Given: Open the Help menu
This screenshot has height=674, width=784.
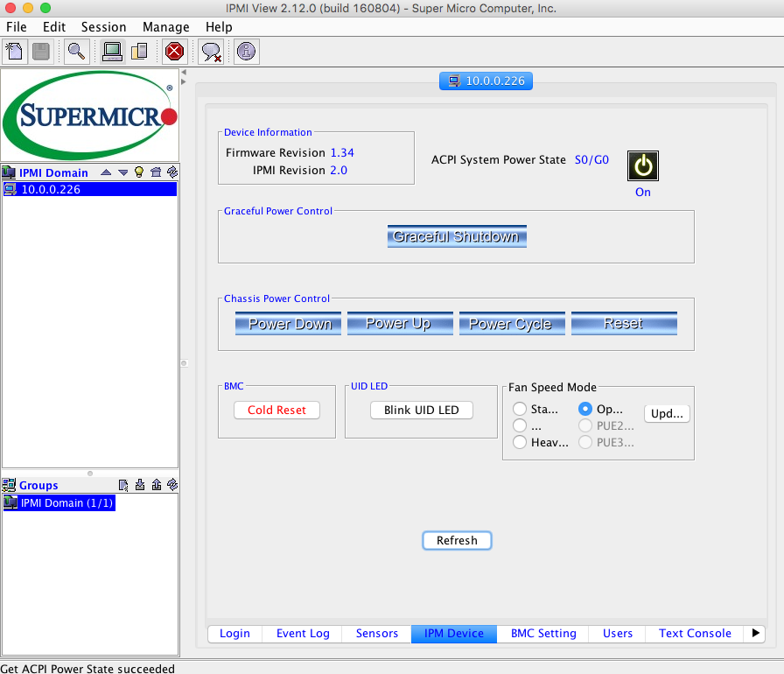Looking at the screenshot, I should (x=219, y=27).
